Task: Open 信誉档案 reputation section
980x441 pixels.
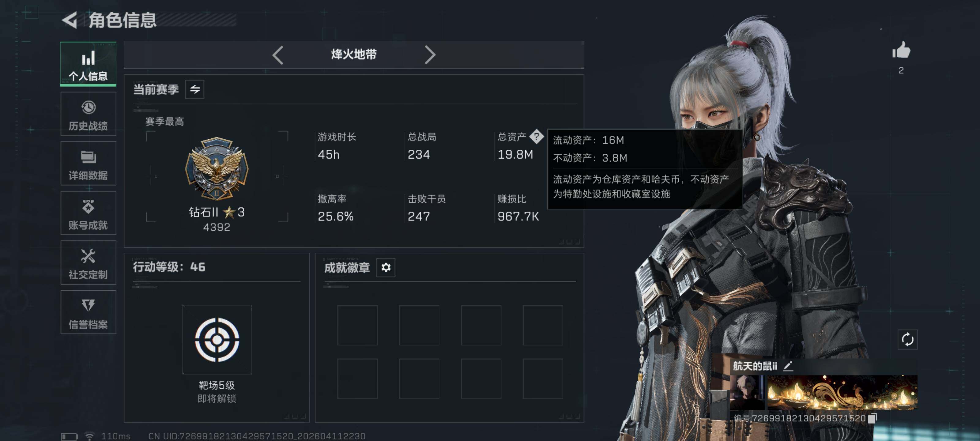Action: (88, 312)
